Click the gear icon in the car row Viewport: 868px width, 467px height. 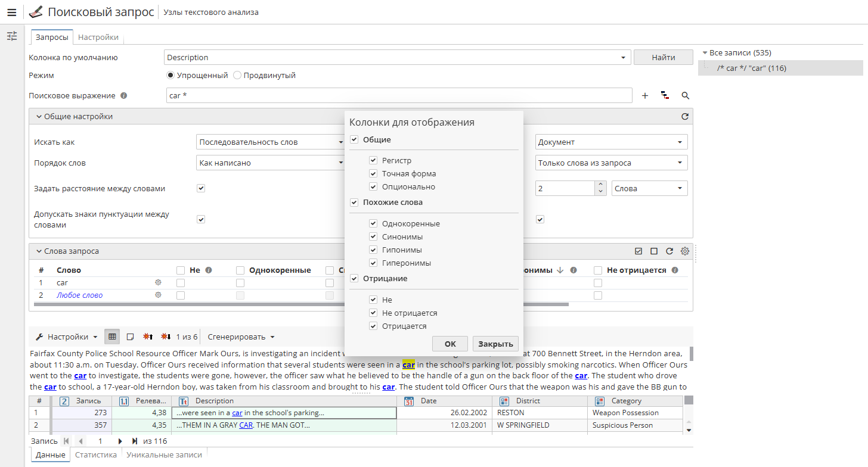click(x=159, y=282)
